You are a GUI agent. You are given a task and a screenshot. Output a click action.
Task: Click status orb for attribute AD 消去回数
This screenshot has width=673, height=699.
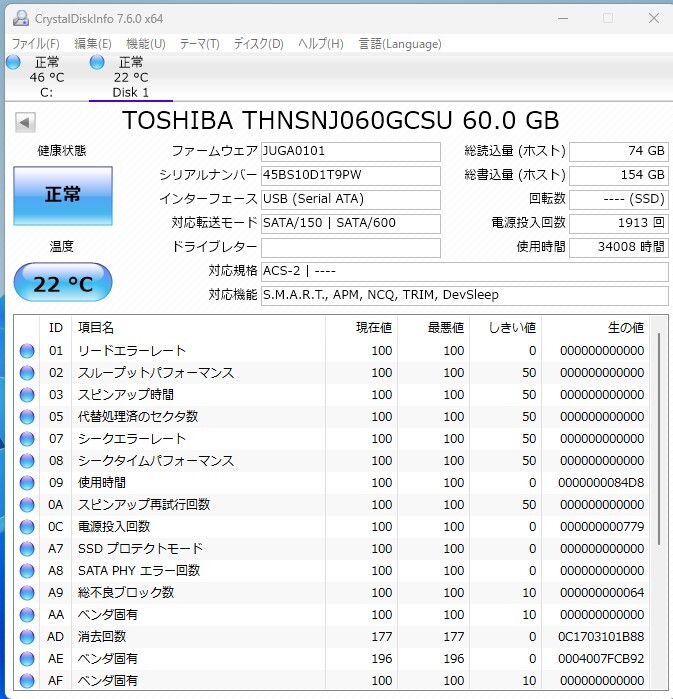[x=27, y=637]
